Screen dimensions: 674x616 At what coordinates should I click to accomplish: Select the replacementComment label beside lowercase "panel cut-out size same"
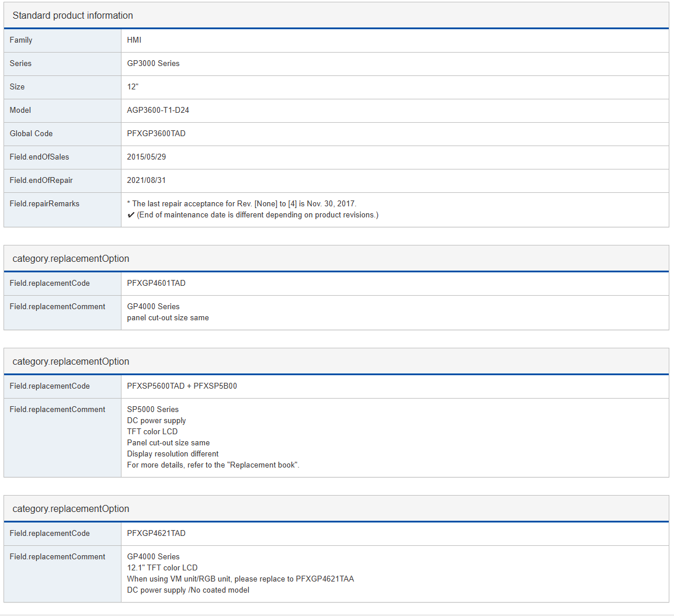coord(58,306)
